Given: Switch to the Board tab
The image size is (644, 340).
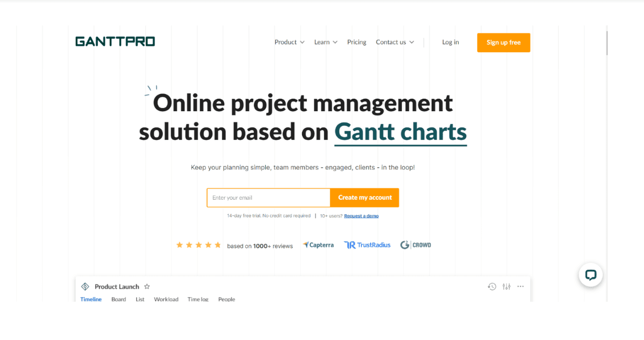Looking at the screenshot, I should (x=119, y=300).
